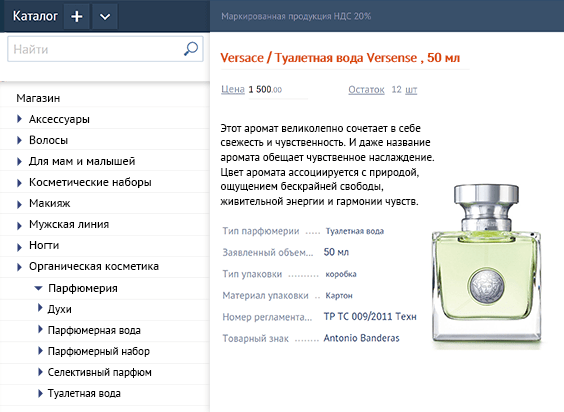Image resolution: width=564 pixels, height=412 pixels.
Task: Select the Для мам и малышей label
Action: coord(82,161)
